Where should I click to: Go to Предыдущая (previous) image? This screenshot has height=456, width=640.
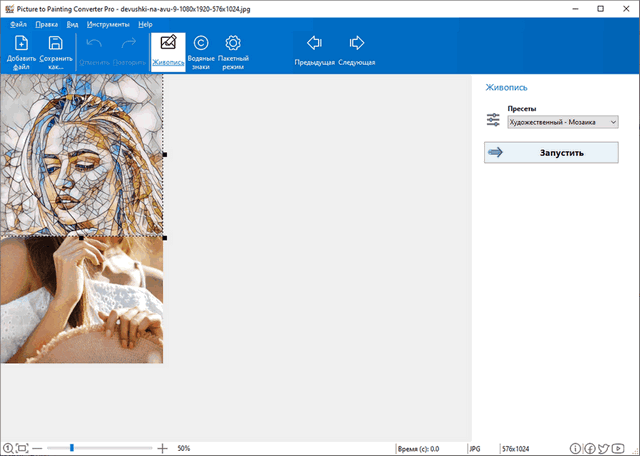pos(314,50)
